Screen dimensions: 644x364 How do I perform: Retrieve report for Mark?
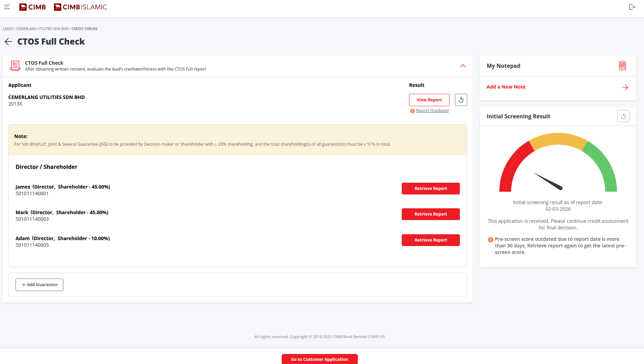431,214
